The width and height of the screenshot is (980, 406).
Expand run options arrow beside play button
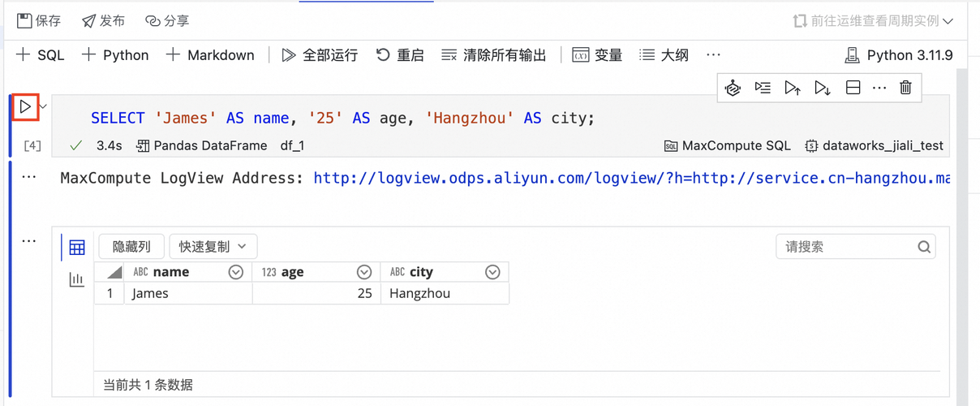pyautogui.click(x=43, y=106)
